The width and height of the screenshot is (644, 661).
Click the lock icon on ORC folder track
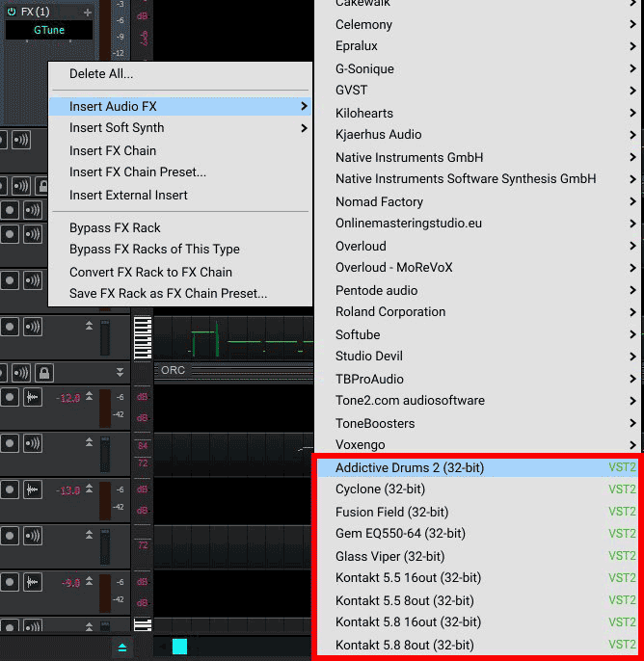tap(43, 372)
